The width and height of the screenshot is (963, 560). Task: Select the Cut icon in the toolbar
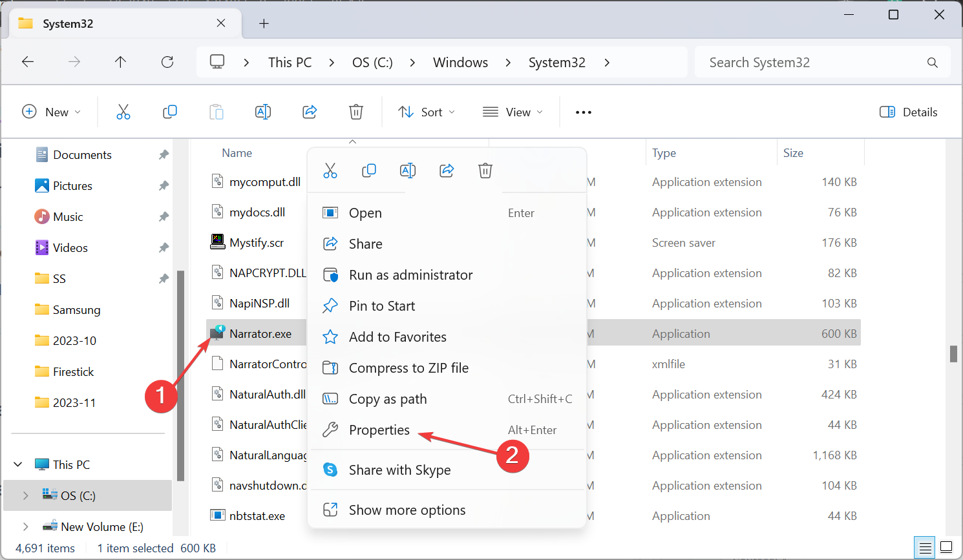click(124, 112)
